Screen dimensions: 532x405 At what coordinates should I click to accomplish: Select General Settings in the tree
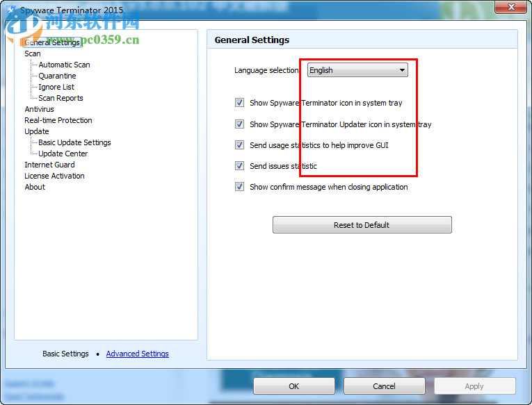[52, 42]
